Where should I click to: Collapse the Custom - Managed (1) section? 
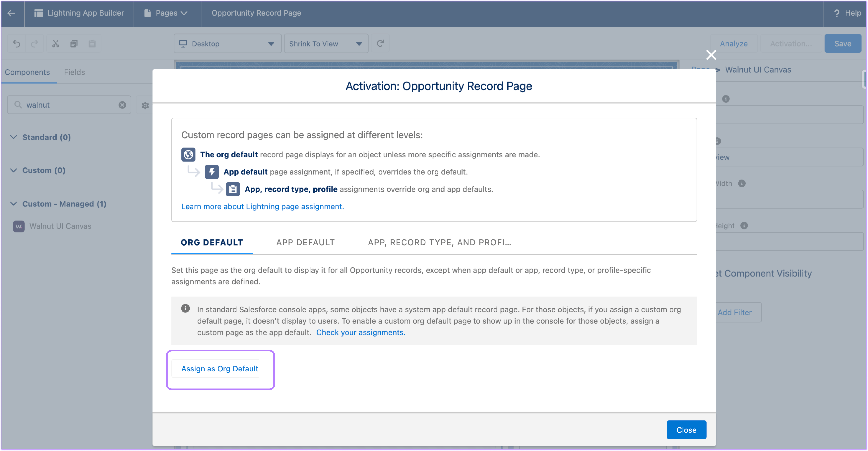click(13, 204)
